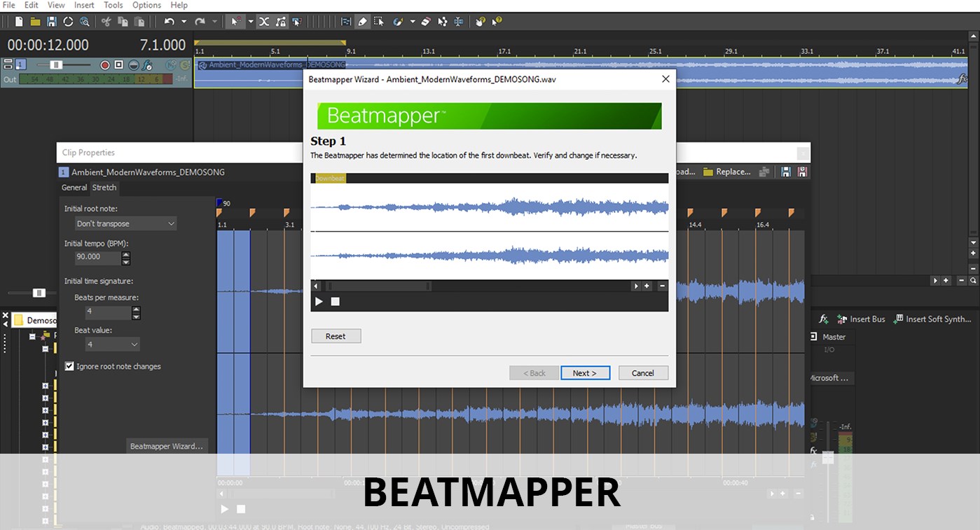
Task: Arm the track for recording
Action: click(105, 66)
